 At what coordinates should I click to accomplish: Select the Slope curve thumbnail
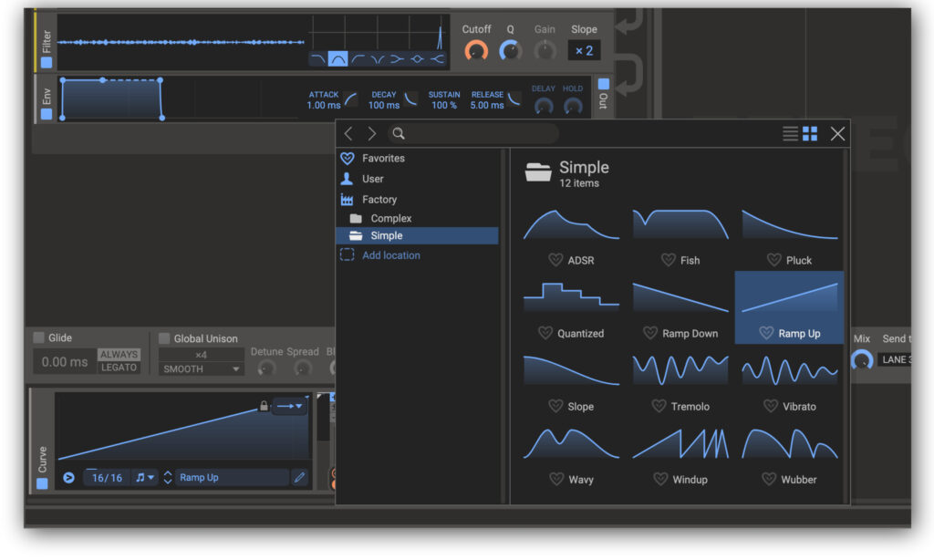[x=571, y=370]
